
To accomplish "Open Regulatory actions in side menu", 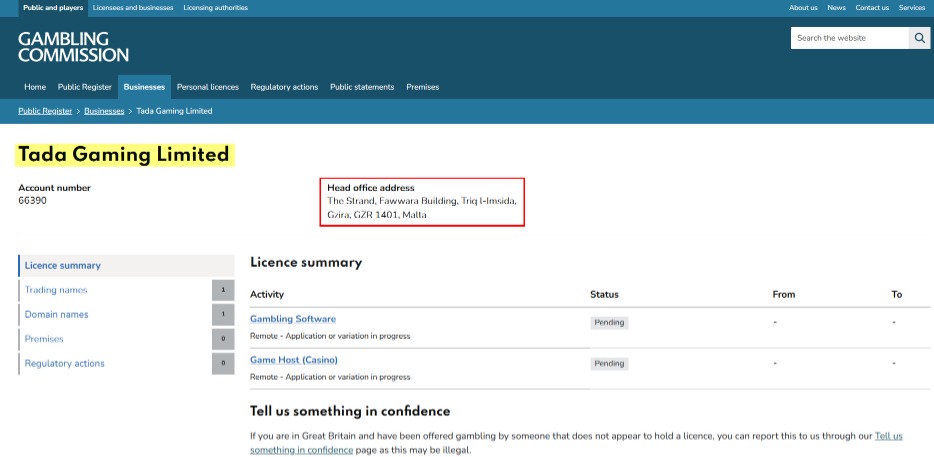I will coord(64,363).
